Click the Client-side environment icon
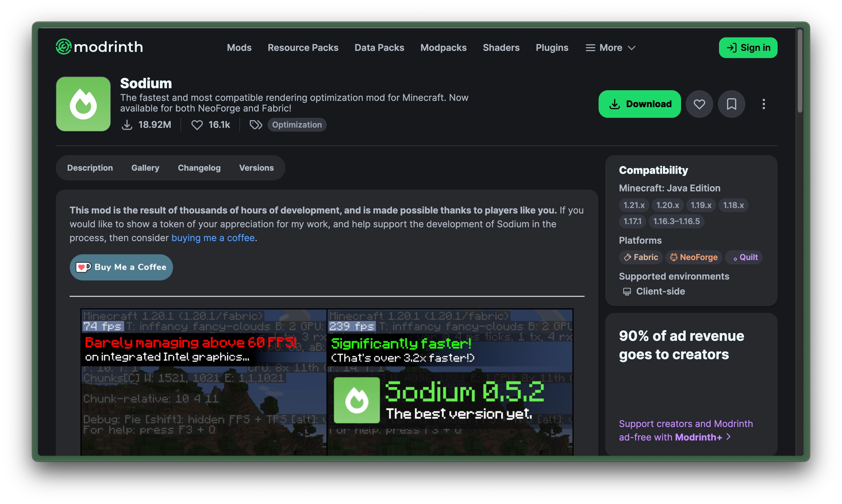 pos(627,291)
